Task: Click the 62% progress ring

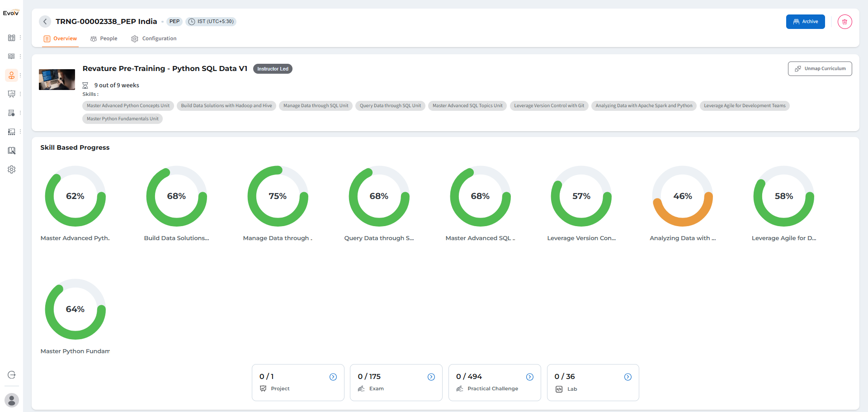Action: pos(75,196)
